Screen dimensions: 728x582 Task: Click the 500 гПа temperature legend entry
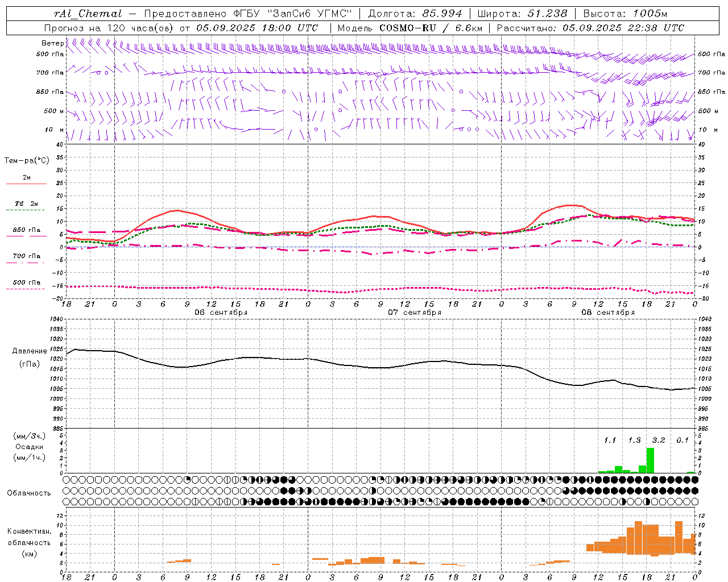27,282
